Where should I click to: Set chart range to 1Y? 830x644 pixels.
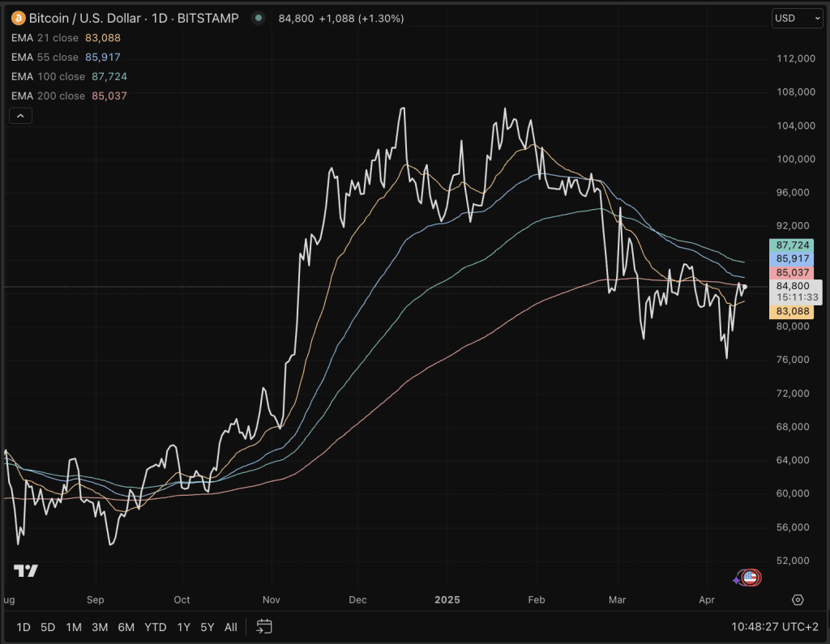pyautogui.click(x=184, y=627)
